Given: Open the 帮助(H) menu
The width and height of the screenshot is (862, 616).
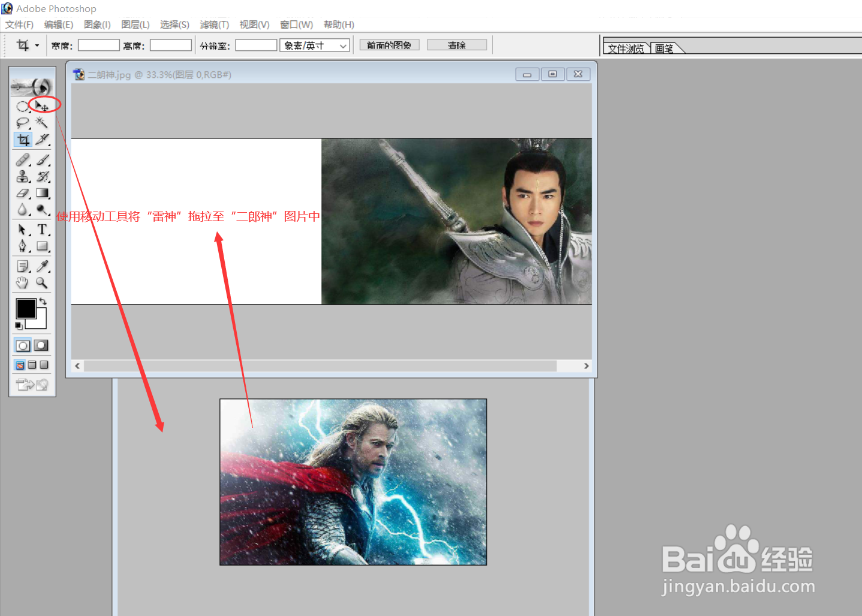Looking at the screenshot, I should click(x=339, y=25).
